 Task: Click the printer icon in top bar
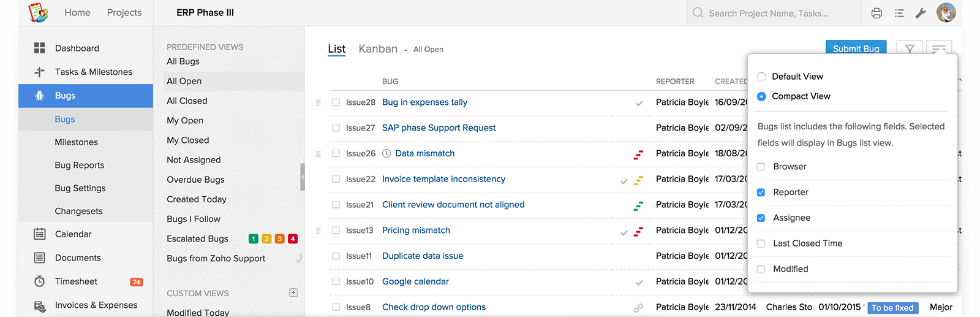(876, 13)
